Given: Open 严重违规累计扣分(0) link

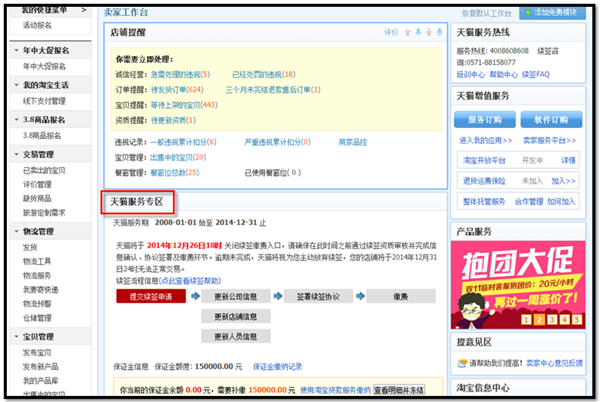Looking at the screenshot, I should [278, 142].
